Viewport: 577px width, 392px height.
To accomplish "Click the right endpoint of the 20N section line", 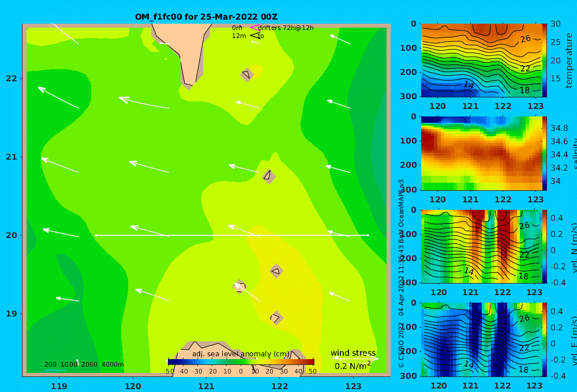I will click(368, 235).
